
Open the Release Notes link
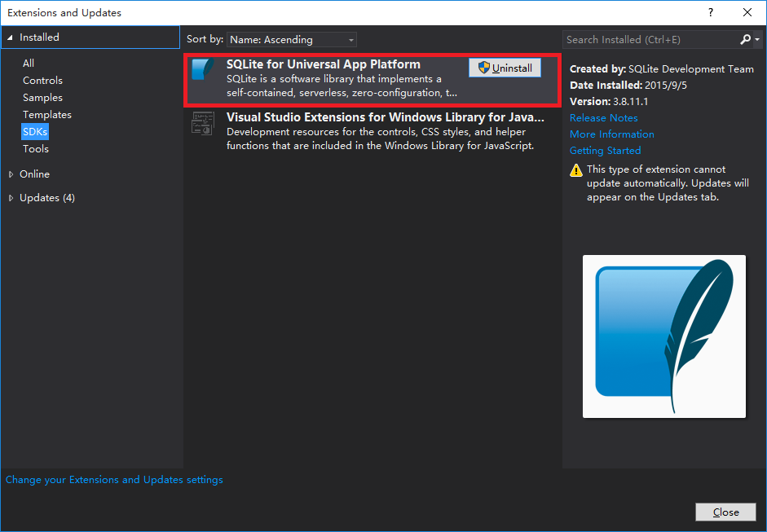[x=604, y=118]
